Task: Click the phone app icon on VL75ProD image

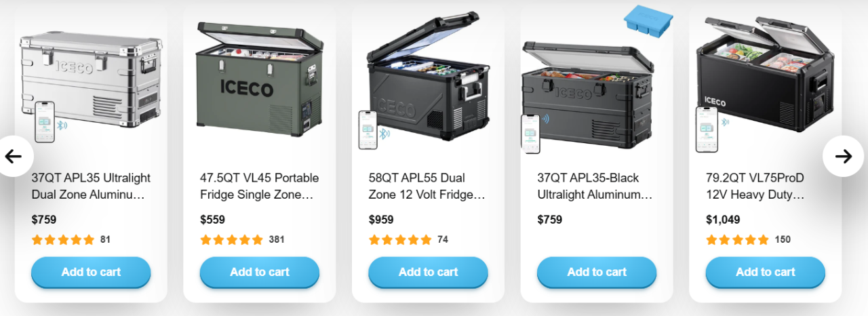Action: pyautogui.click(x=706, y=129)
